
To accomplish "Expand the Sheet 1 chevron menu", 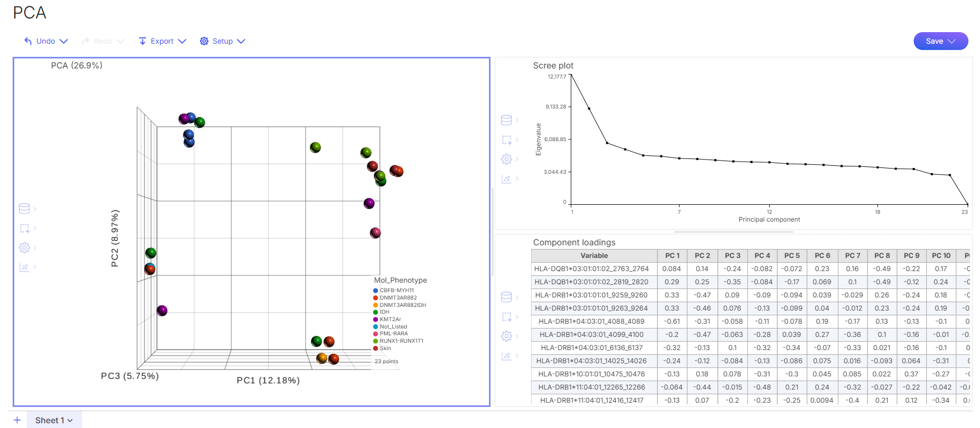I will click(70, 421).
